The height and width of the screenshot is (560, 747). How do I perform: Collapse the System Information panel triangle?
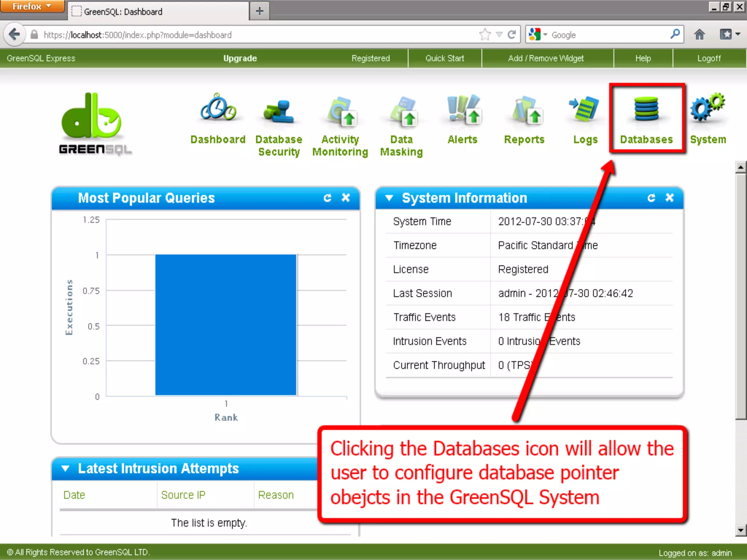coord(389,198)
